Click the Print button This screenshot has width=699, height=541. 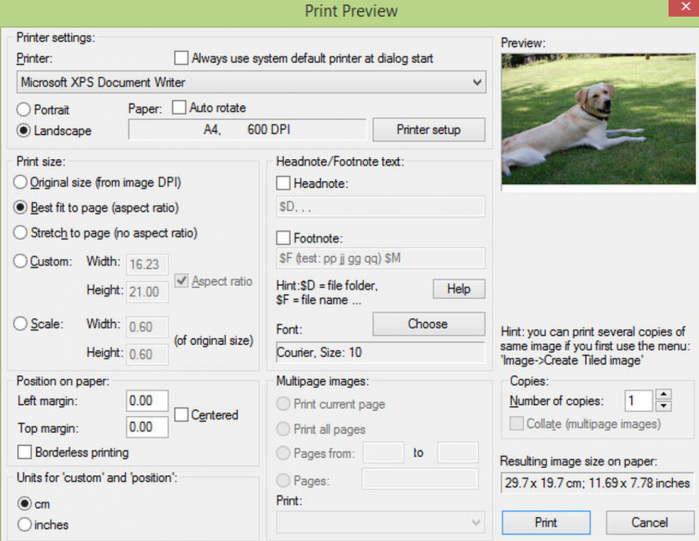point(545,522)
